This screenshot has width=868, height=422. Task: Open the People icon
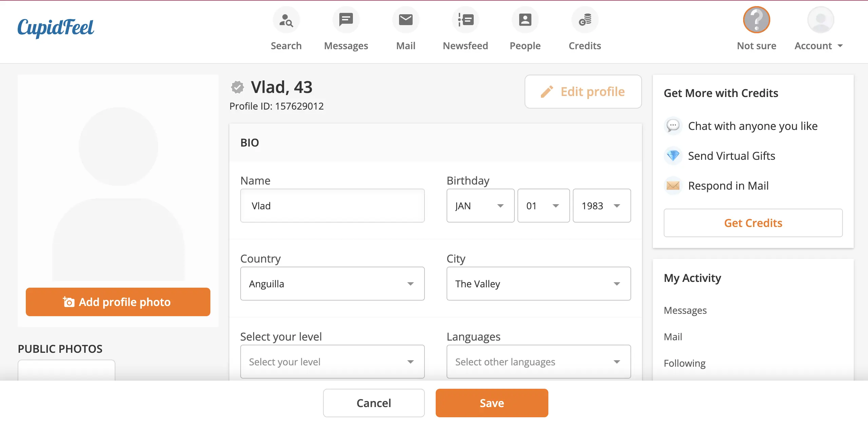coord(525,20)
